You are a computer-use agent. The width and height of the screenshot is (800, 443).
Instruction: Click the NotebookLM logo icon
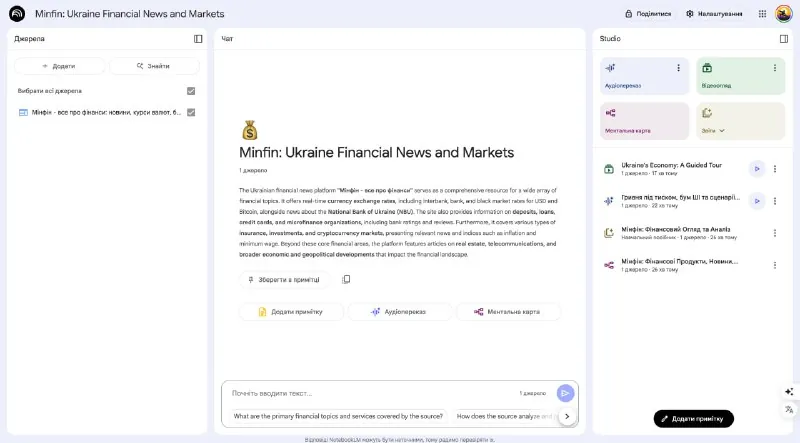pyautogui.click(x=17, y=14)
